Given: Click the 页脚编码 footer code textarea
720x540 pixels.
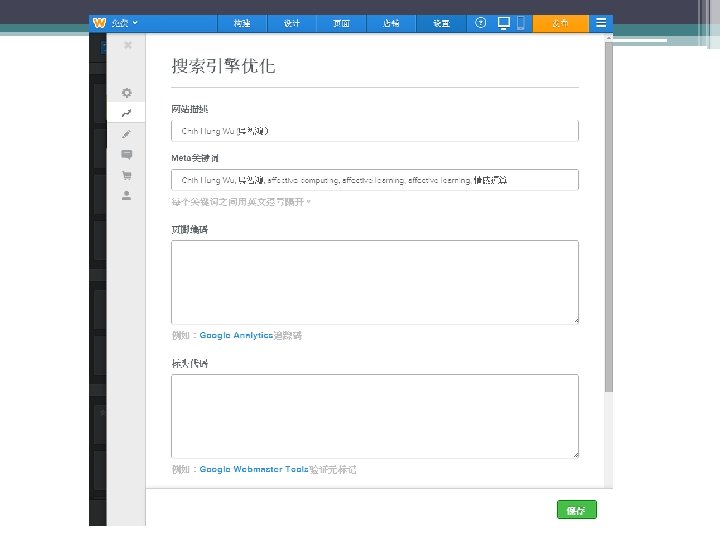Looking at the screenshot, I should point(375,282).
